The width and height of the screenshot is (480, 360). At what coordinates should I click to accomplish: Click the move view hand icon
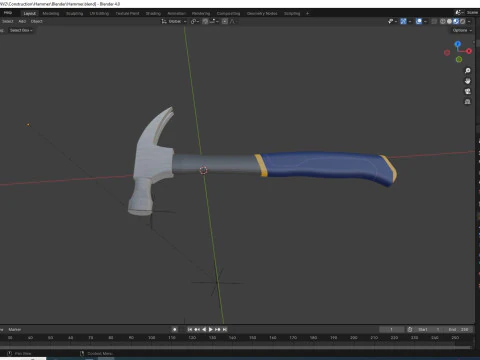coord(468,81)
